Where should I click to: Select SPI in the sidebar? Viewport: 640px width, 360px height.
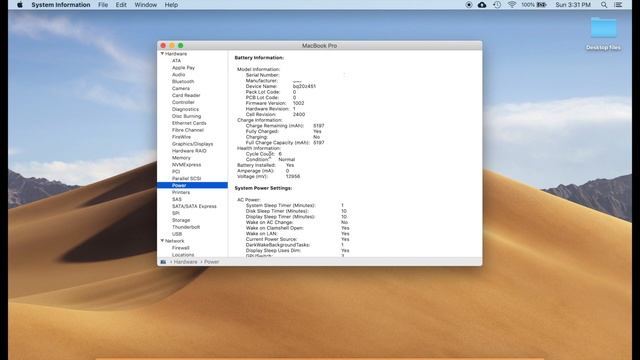pos(176,213)
